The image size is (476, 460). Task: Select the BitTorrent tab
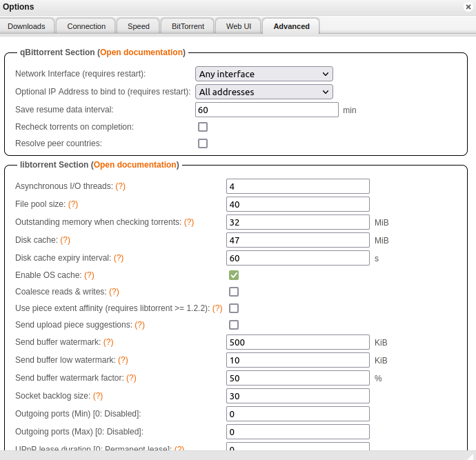pyautogui.click(x=188, y=26)
